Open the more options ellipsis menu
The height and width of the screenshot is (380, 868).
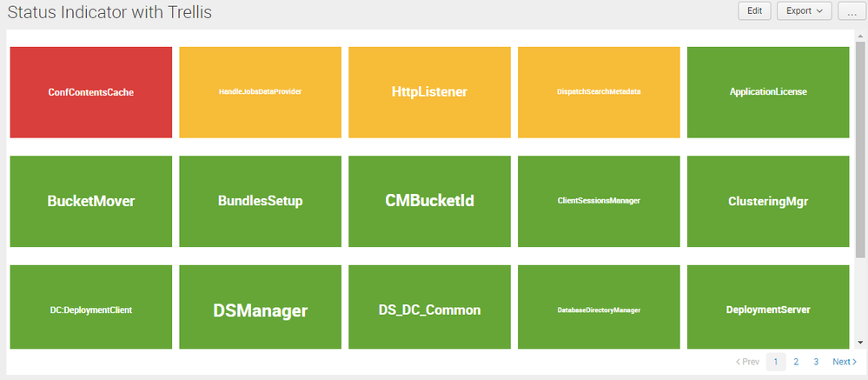(851, 10)
